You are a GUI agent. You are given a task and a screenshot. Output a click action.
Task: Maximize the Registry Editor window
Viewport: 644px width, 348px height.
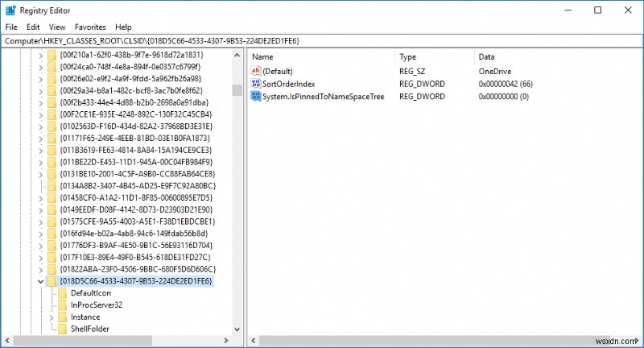point(598,10)
